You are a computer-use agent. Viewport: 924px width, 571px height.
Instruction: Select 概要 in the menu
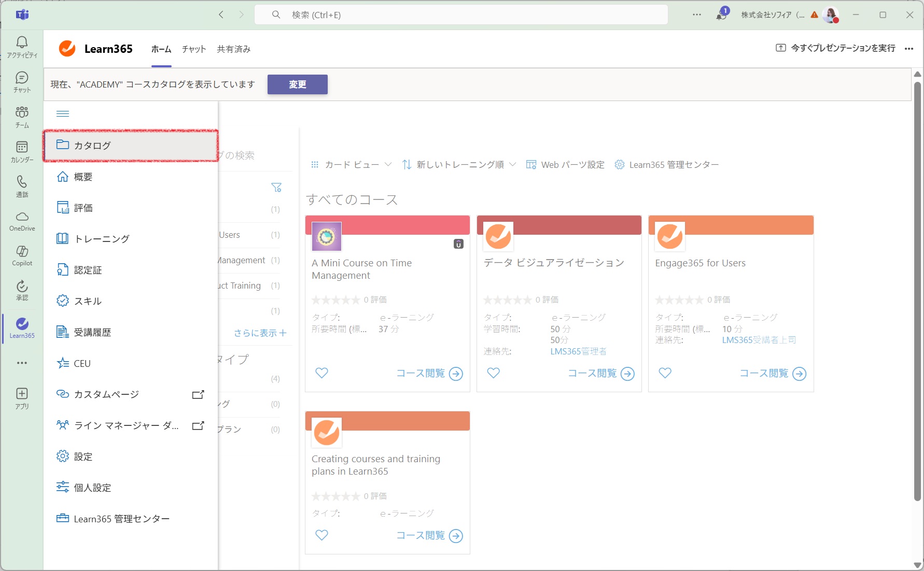click(130, 177)
